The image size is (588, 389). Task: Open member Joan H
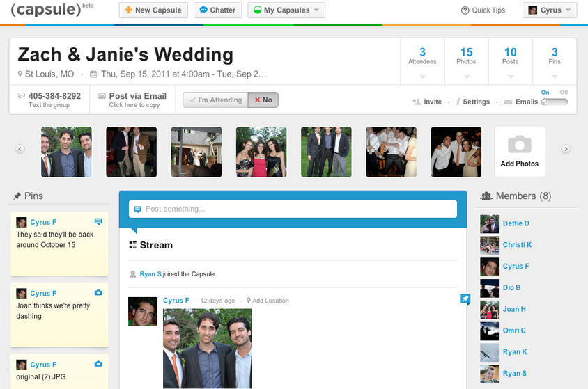pyautogui.click(x=514, y=309)
